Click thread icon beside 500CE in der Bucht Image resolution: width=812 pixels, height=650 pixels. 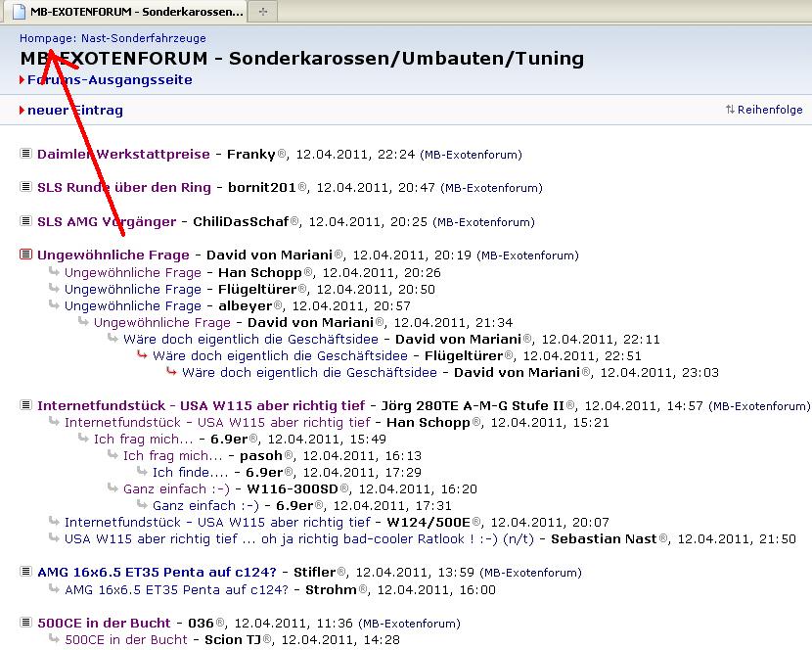(26, 623)
